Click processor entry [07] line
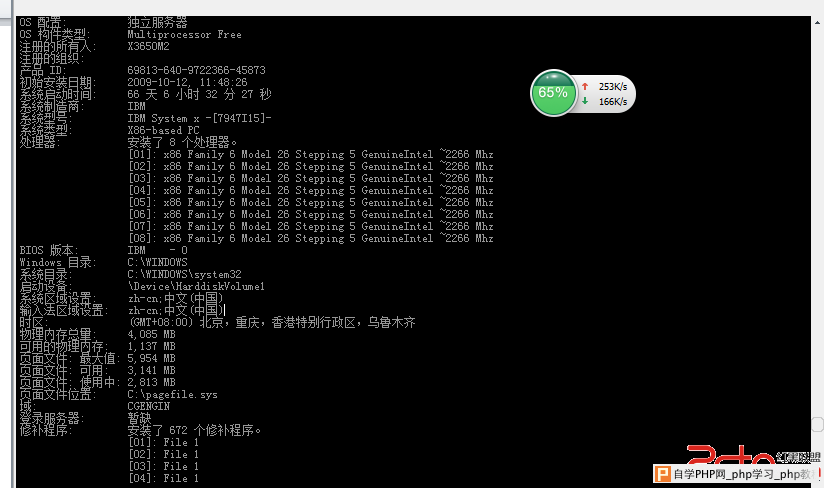The height and width of the screenshot is (488, 824). (x=311, y=227)
